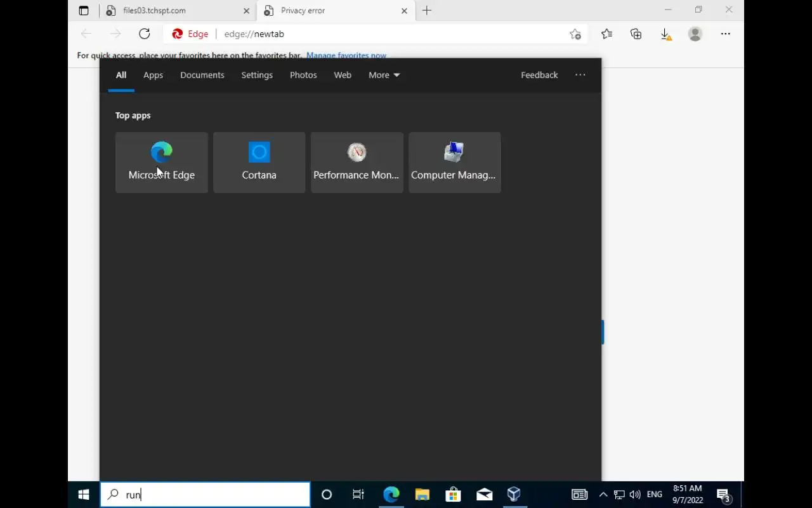Click the Manage favorites now link
The width and height of the screenshot is (812, 508).
[x=346, y=55]
